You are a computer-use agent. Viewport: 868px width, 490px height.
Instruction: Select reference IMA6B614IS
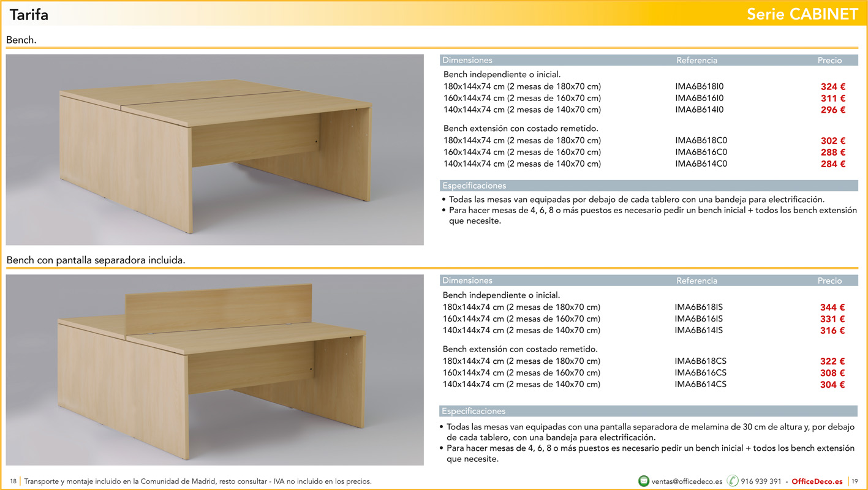click(699, 330)
